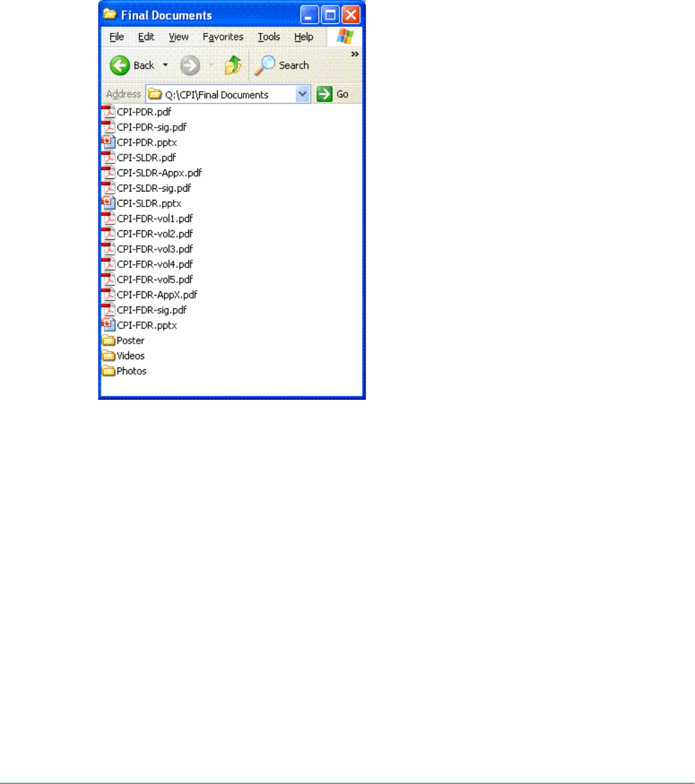Click the file name CPI-FDR-vol5.pdf
695x784 pixels.
(155, 279)
